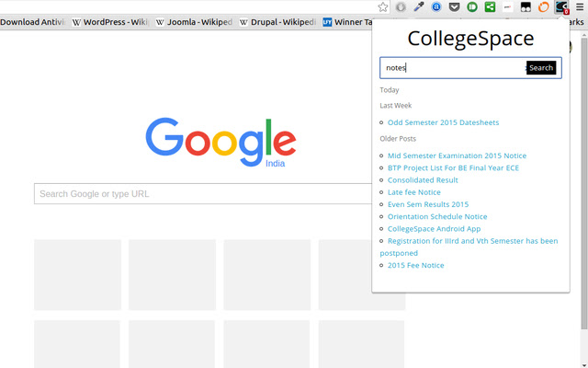Toggle the CollegeSpace extension icon
The image size is (588, 368).
561,6
